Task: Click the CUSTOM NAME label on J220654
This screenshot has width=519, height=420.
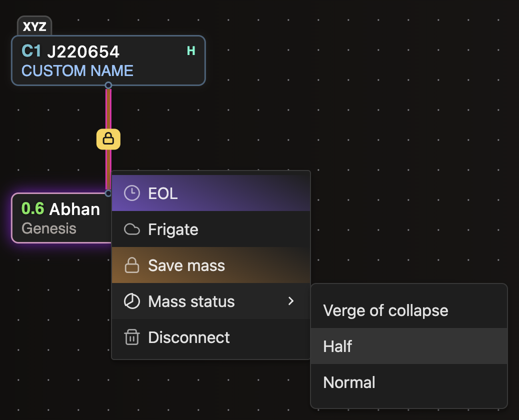Action: [76, 70]
